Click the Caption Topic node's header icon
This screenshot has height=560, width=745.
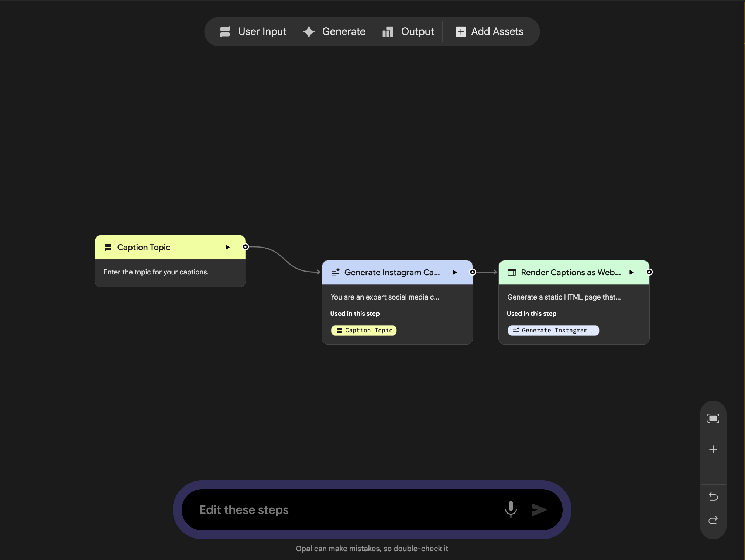(108, 247)
